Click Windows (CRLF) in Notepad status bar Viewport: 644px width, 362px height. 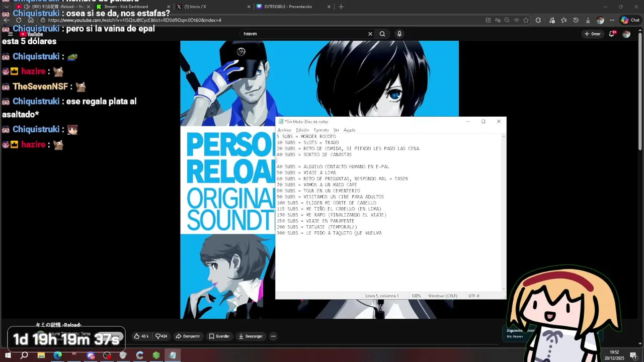[443, 296]
